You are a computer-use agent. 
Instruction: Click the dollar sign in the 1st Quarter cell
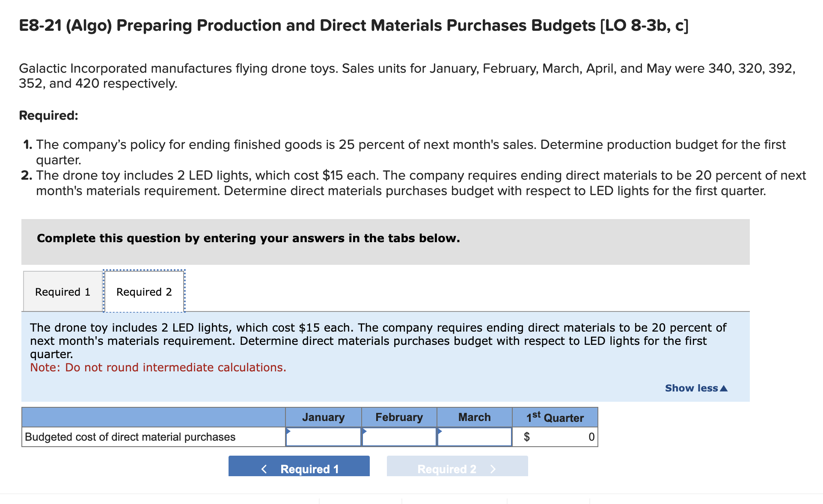pyautogui.click(x=527, y=437)
